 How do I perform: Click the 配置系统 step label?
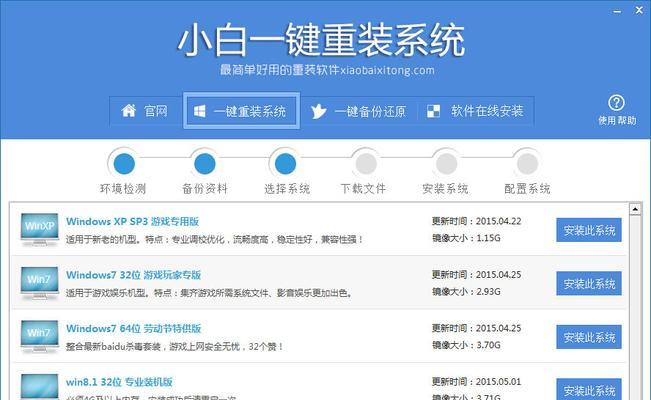point(527,189)
